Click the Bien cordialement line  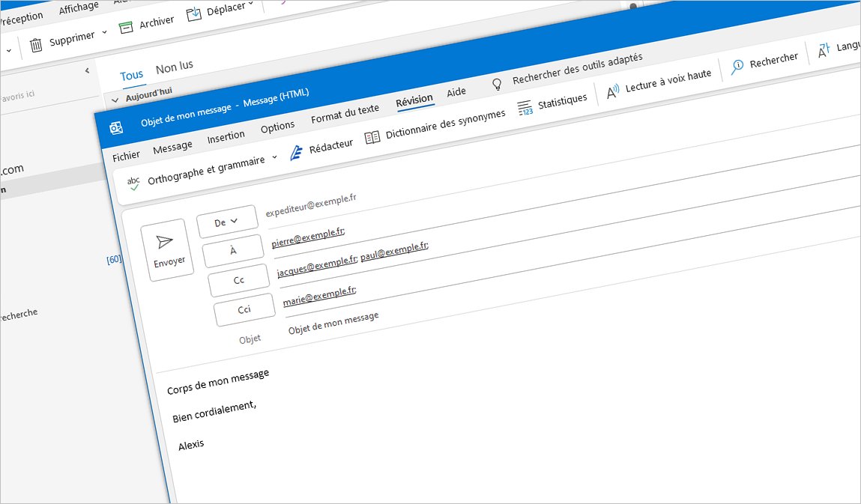coord(214,412)
